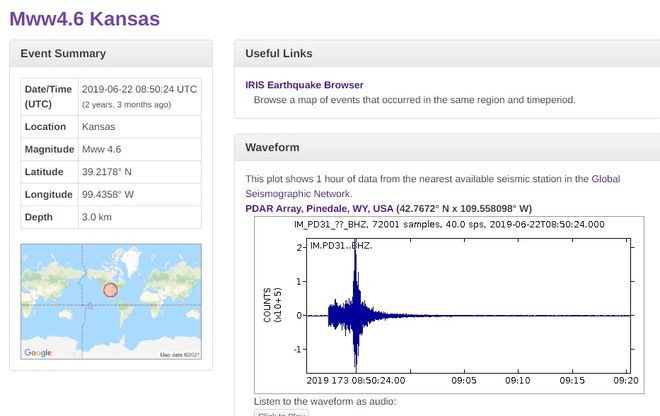660x416 pixels.
Task: Click the earthquake marker circle on map
Action: (110, 290)
